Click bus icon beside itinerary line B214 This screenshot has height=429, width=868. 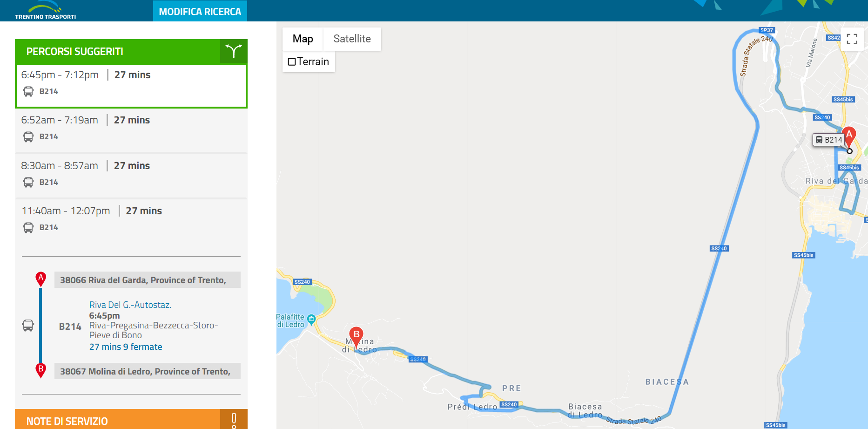pyautogui.click(x=28, y=325)
